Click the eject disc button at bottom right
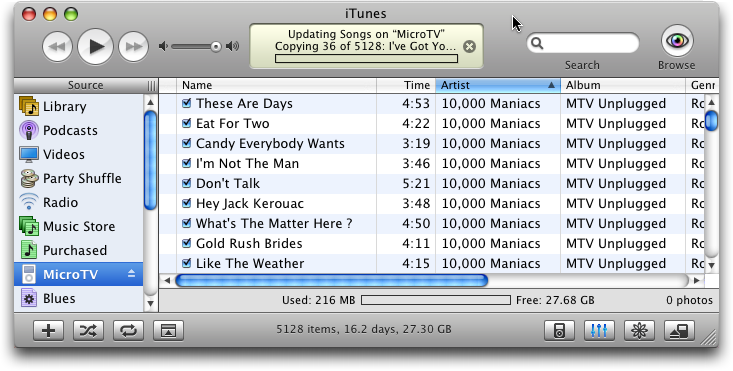 coord(679,331)
